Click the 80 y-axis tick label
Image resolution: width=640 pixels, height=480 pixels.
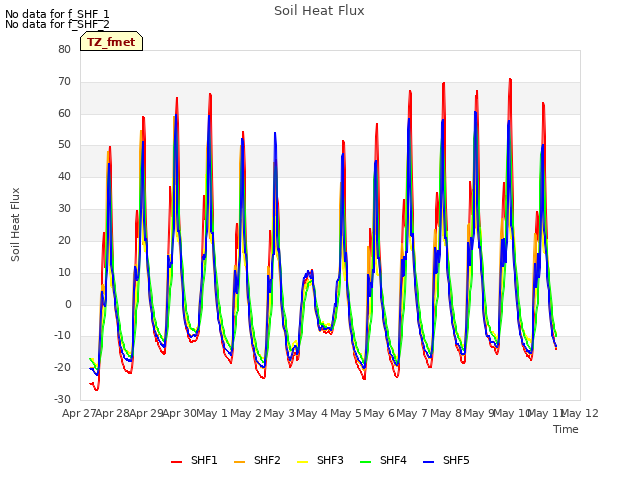(x=64, y=49)
